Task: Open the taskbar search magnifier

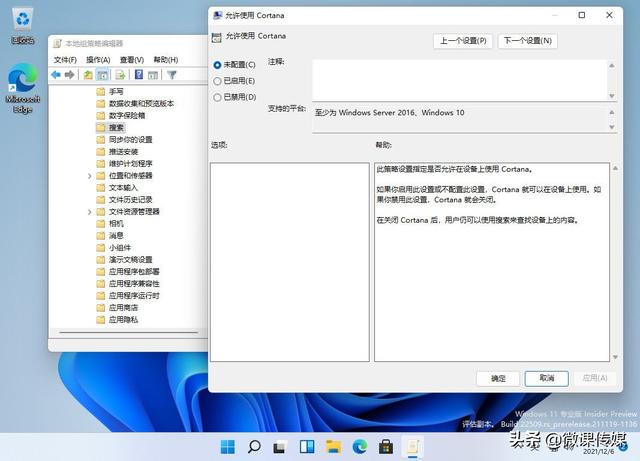Action: pos(254,447)
